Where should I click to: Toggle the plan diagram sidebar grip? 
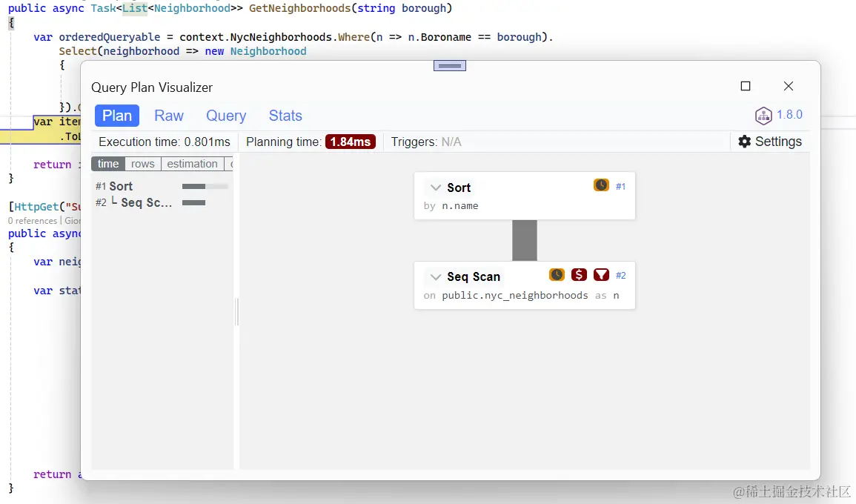(236, 312)
